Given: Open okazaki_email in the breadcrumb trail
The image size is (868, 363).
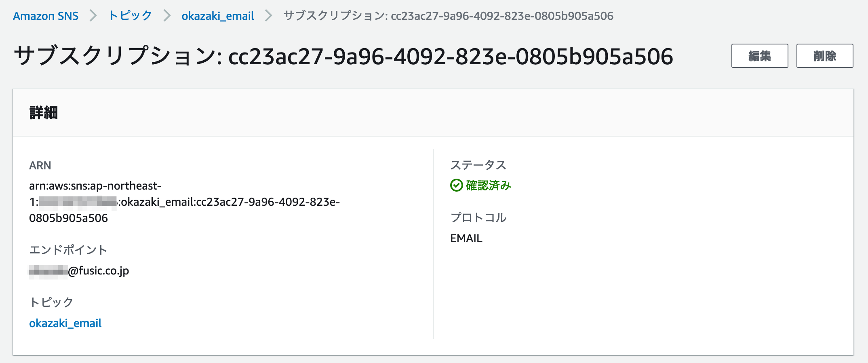Looking at the screenshot, I should pyautogui.click(x=218, y=16).
